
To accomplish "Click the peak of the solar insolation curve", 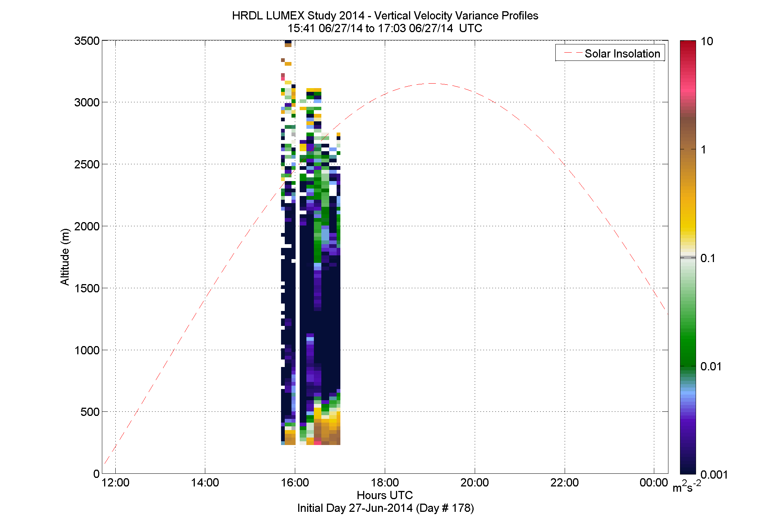I will [x=432, y=83].
